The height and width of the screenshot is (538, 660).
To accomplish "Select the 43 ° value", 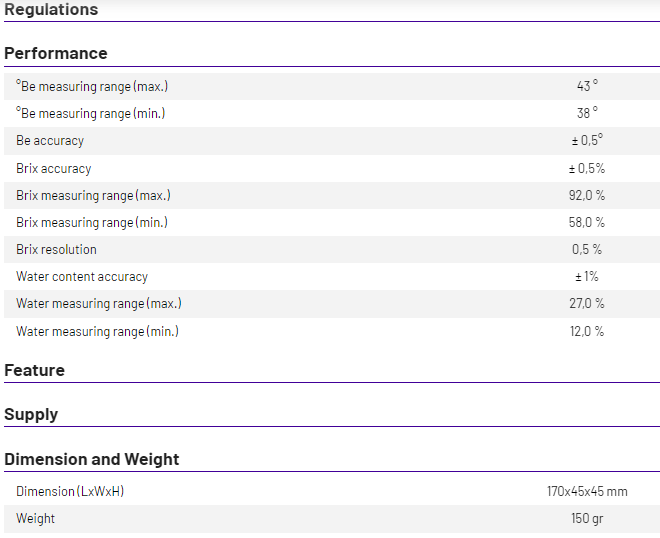I will click(587, 87).
